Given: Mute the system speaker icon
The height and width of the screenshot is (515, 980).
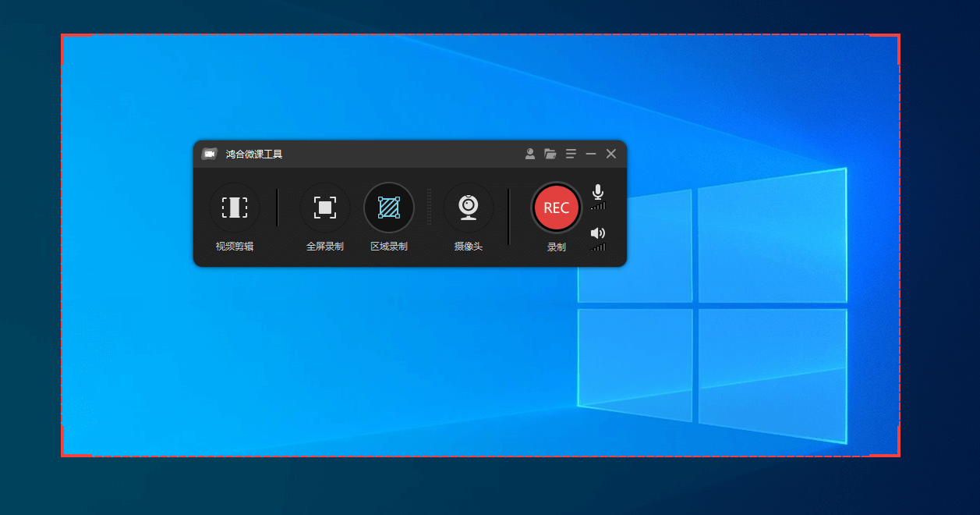Looking at the screenshot, I should coord(598,233).
